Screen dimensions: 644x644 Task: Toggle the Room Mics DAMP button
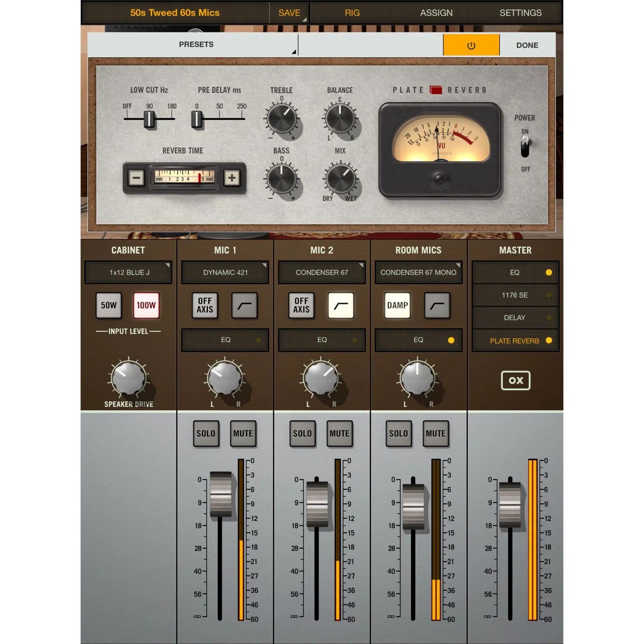pos(397,305)
